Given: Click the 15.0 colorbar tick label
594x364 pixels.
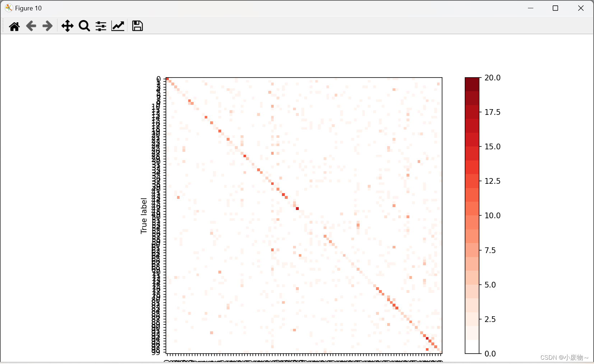Looking at the screenshot, I should pyautogui.click(x=492, y=146).
